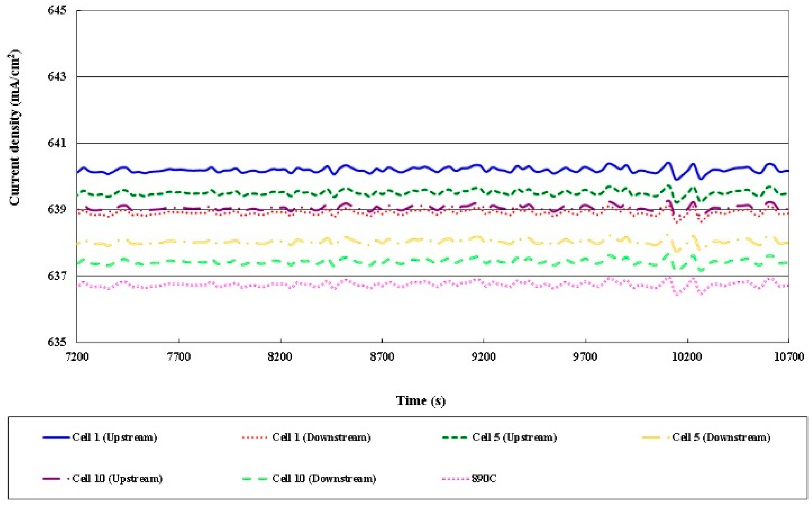812x506 pixels.
Task: Click the Cell 10 (Upstream) legend label
Action: tap(117, 479)
